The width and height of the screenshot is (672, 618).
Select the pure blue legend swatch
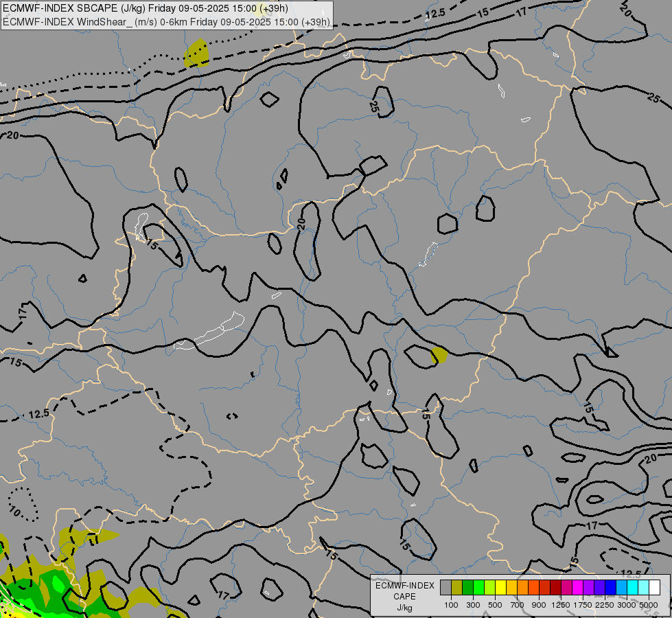click(610, 588)
